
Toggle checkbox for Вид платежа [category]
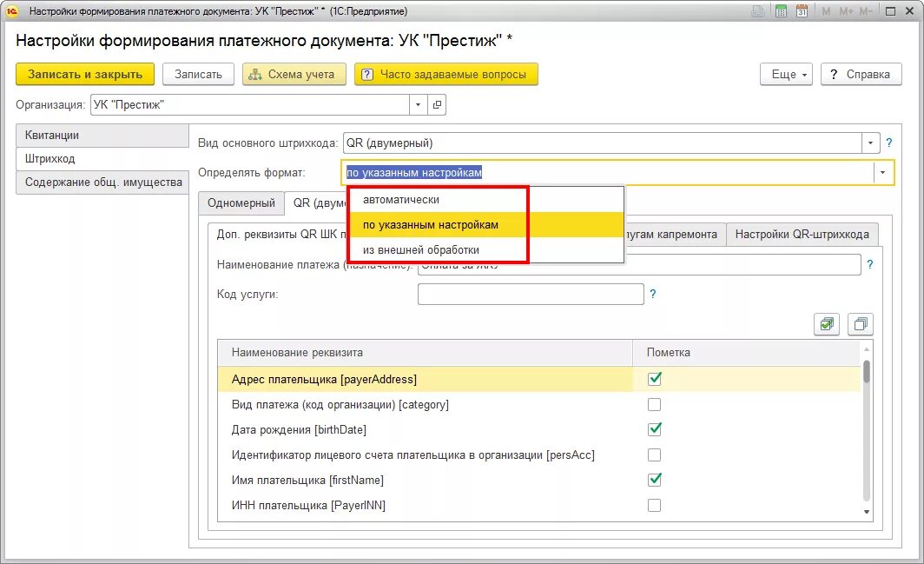654,404
